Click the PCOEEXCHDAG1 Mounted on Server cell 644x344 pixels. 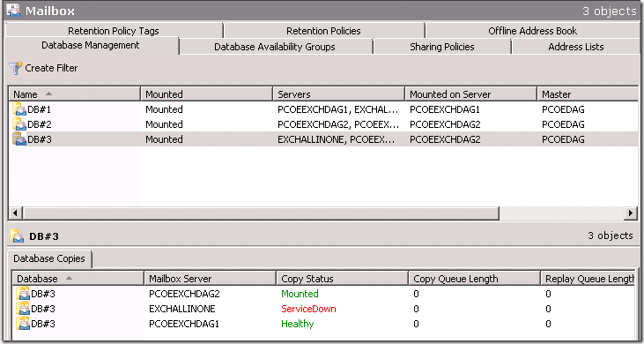(x=445, y=109)
